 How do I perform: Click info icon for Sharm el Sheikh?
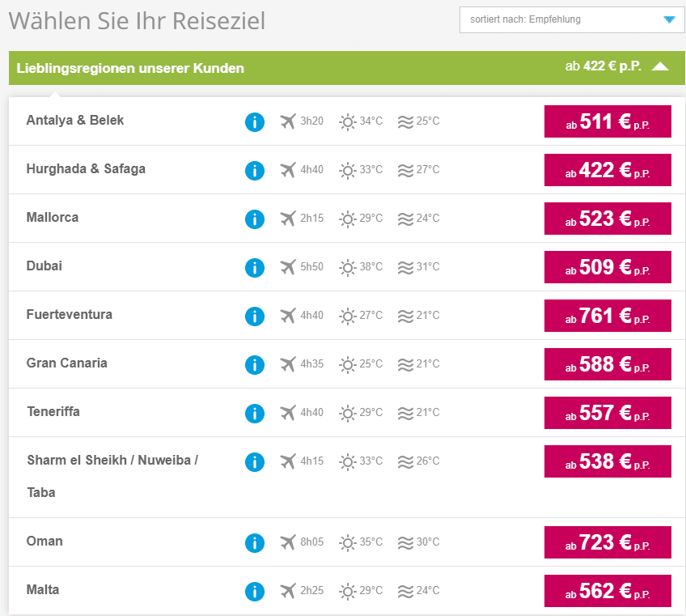coord(255,462)
